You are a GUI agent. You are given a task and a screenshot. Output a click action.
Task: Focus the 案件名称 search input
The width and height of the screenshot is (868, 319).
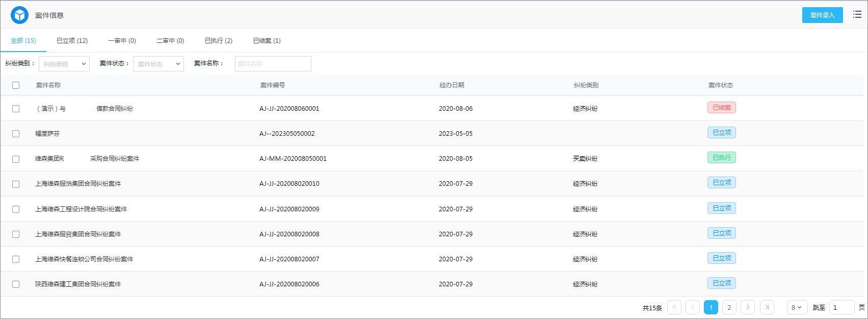tap(273, 64)
